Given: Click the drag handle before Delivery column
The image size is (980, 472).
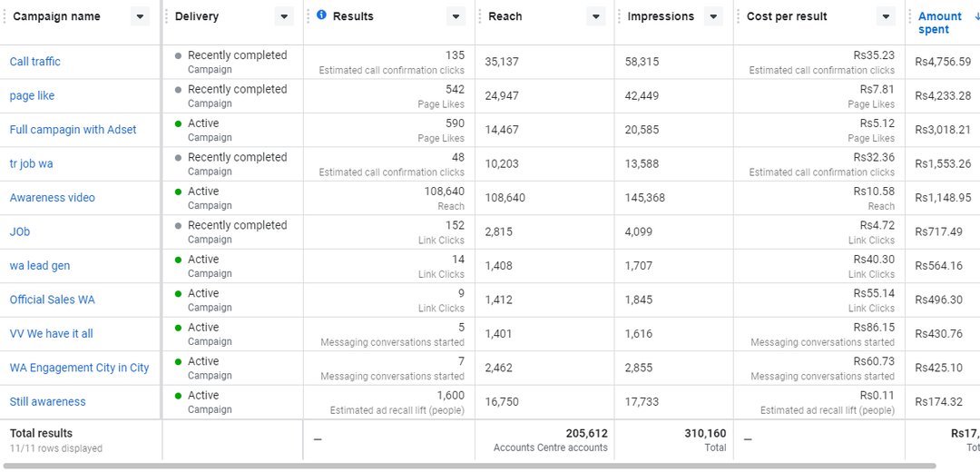Looking at the screenshot, I should 167,16.
